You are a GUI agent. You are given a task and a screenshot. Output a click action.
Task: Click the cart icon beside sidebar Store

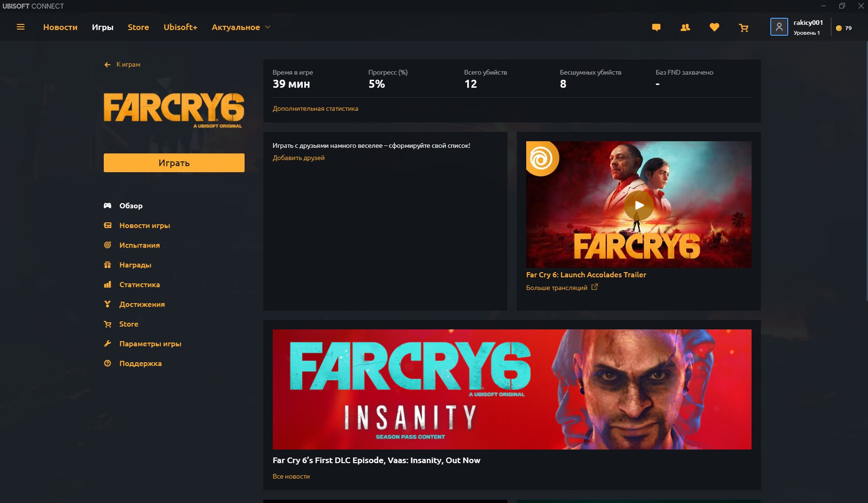pyautogui.click(x=108, y=324)
